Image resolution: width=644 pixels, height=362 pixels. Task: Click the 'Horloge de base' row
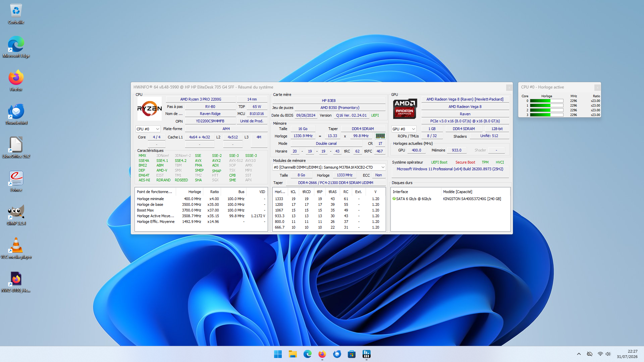click(x=201, y=204)
